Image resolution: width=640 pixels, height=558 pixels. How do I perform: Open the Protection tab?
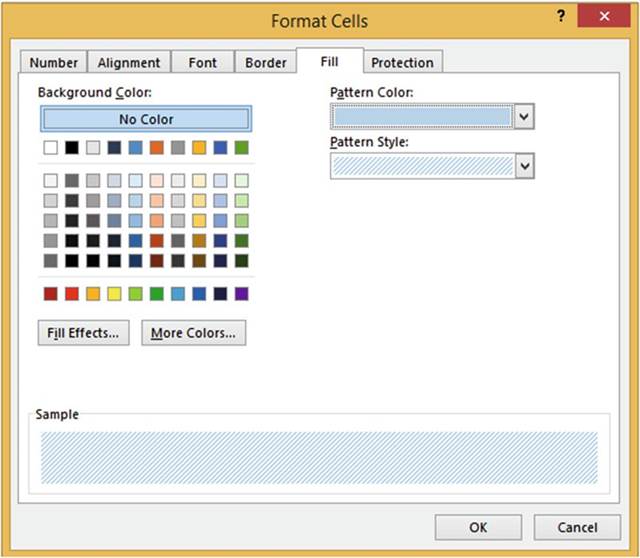[402, 62]
